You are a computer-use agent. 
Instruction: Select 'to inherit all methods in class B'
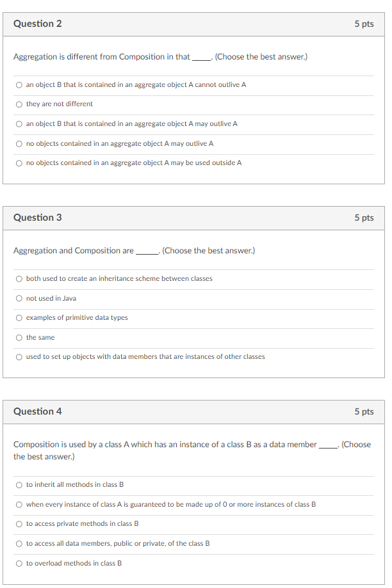[19, 485]
